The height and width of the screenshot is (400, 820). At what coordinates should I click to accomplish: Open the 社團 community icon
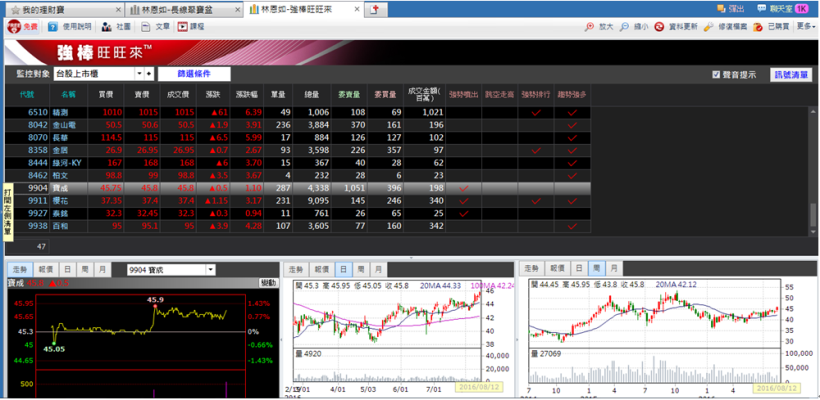tap(107, 27)
